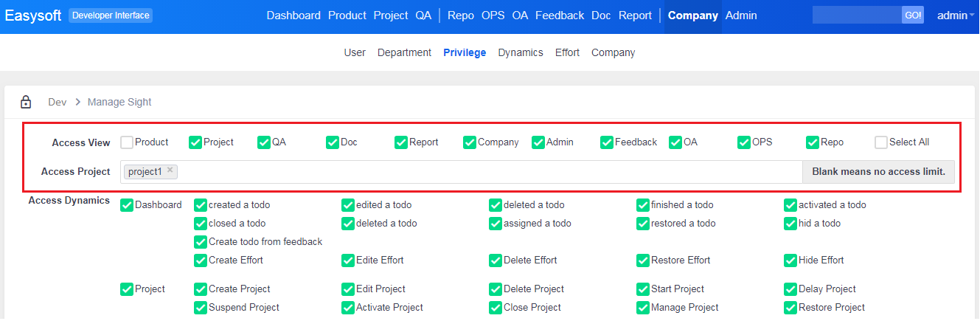Click the GO! search button
This screenshot has width=980, height=321.
pyautogui.click(x=913, y=15)
